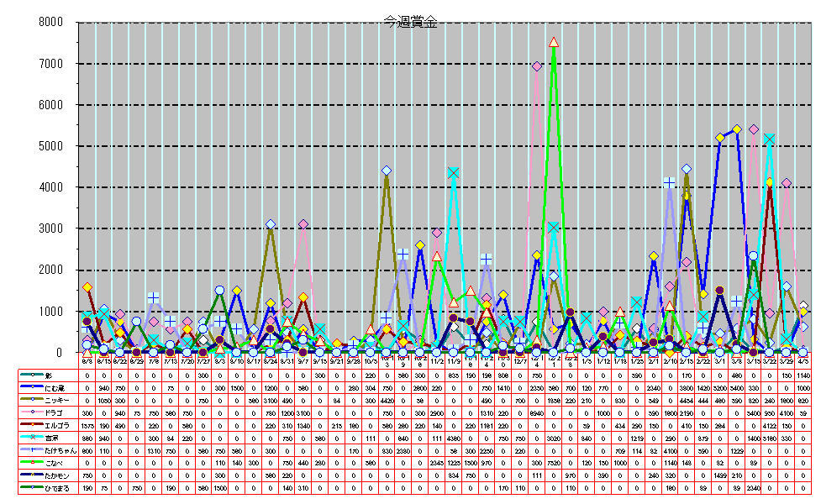Select the pink 6940 peak data point
821x504 pixels.
537,66
